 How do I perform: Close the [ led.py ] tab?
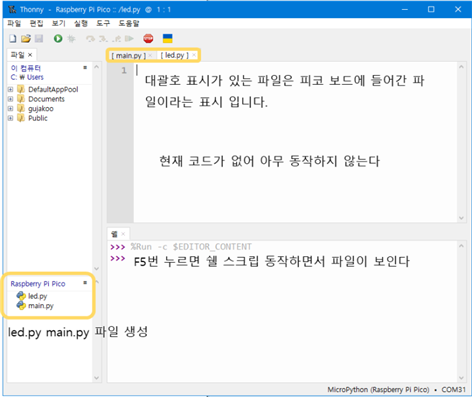pyautogui.click(x=194, y=55)
